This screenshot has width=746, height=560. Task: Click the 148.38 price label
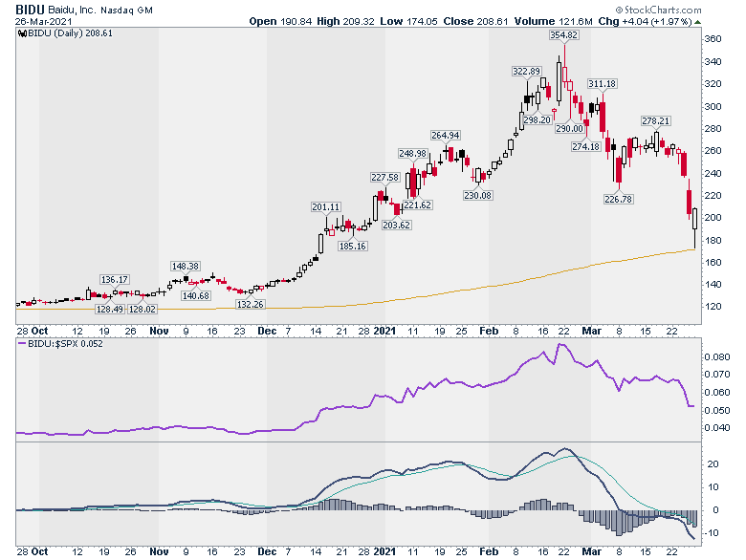186,267
